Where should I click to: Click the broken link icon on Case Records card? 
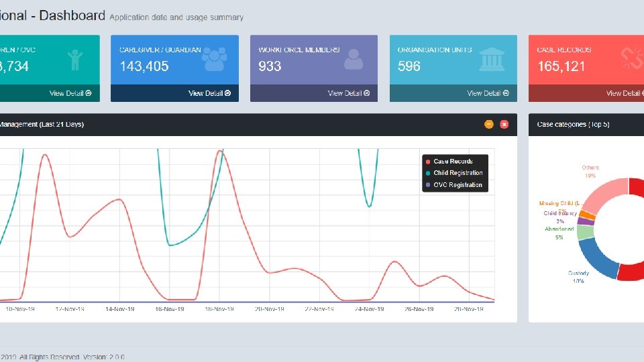tap(632, 58)
